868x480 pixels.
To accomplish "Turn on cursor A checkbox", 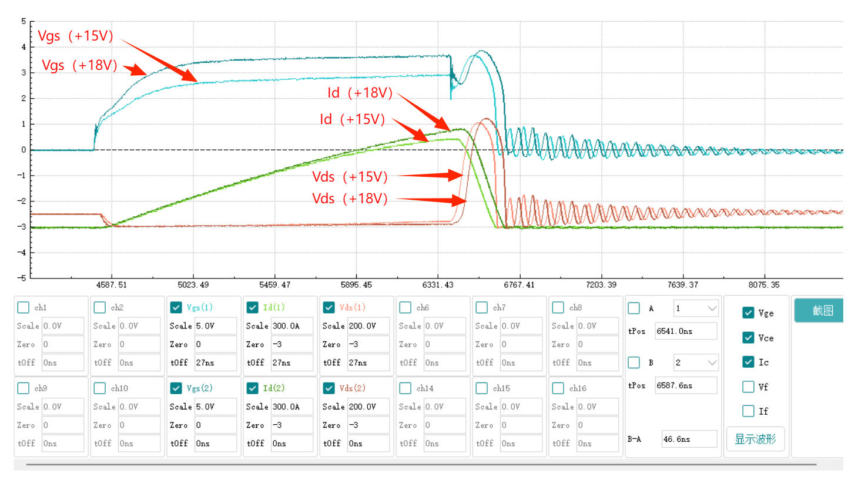I will click(x=634, y=308).
